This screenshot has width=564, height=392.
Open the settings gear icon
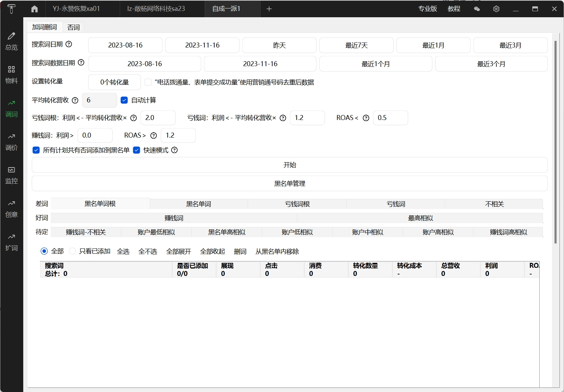click(x=496, y=9)
